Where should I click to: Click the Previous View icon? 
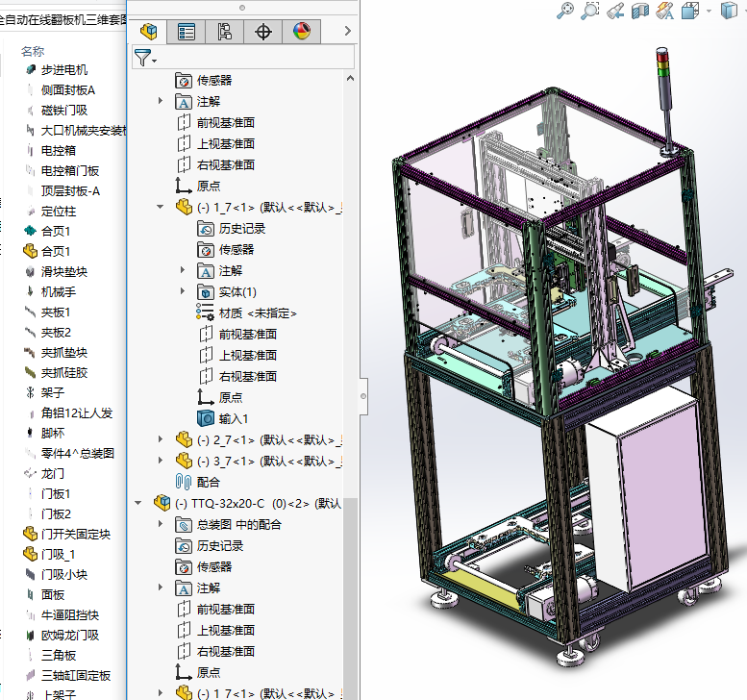click(x=615, y=11)
